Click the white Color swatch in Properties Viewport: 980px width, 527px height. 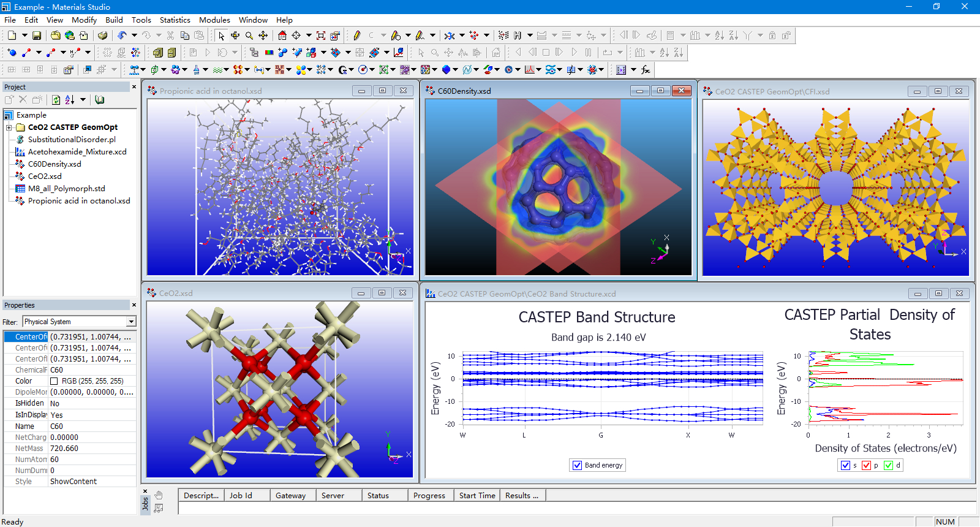[54, 381]
